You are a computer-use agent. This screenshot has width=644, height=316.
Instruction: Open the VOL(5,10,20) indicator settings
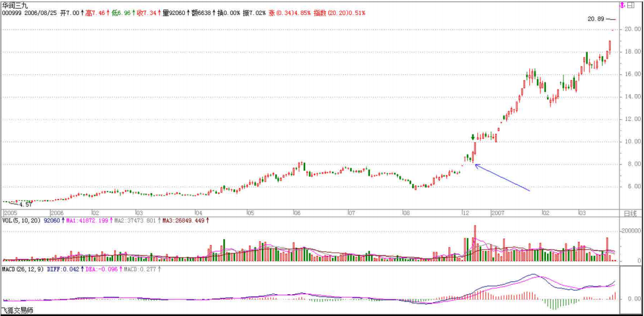click(20, 221)
